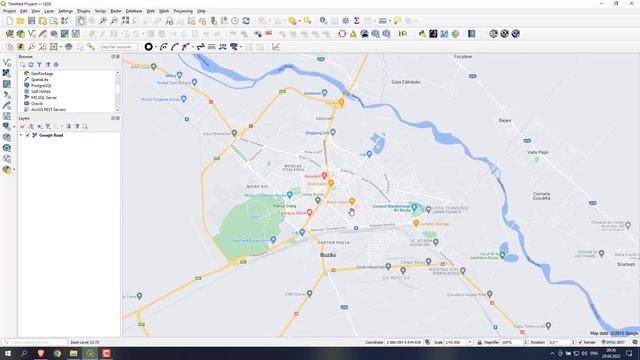Open the Layer Styling panel brush icon
This screenshot has height=360, width=640.
(22, 127)
